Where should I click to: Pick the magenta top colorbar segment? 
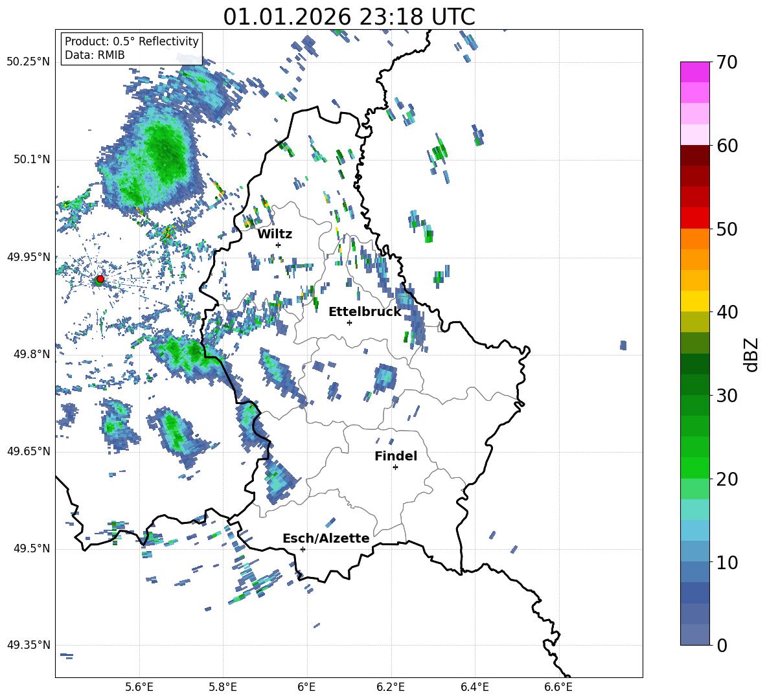[694, 72]
